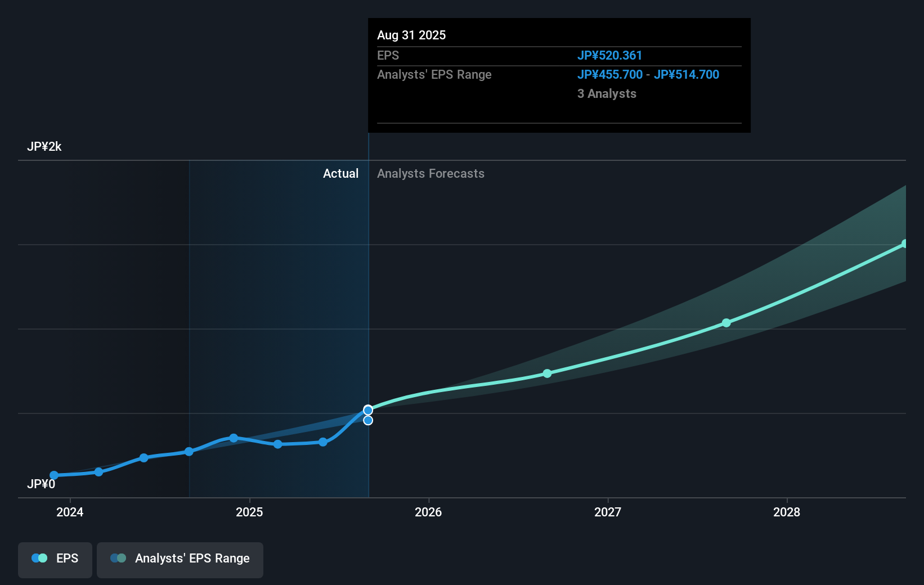Image resolution: width=924 pixels, height=585 pixels.
Task: Switch to the Actual section
Action: pos(340,173)
